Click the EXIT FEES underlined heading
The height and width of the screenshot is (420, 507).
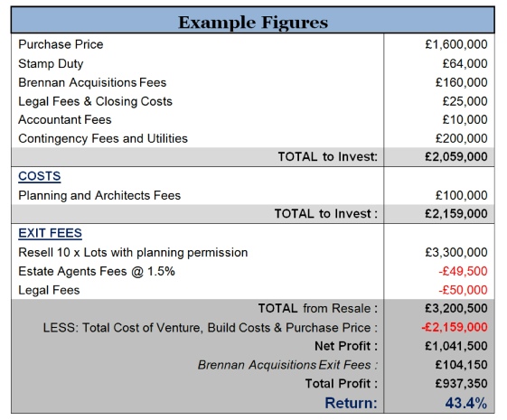coord(50,233)
